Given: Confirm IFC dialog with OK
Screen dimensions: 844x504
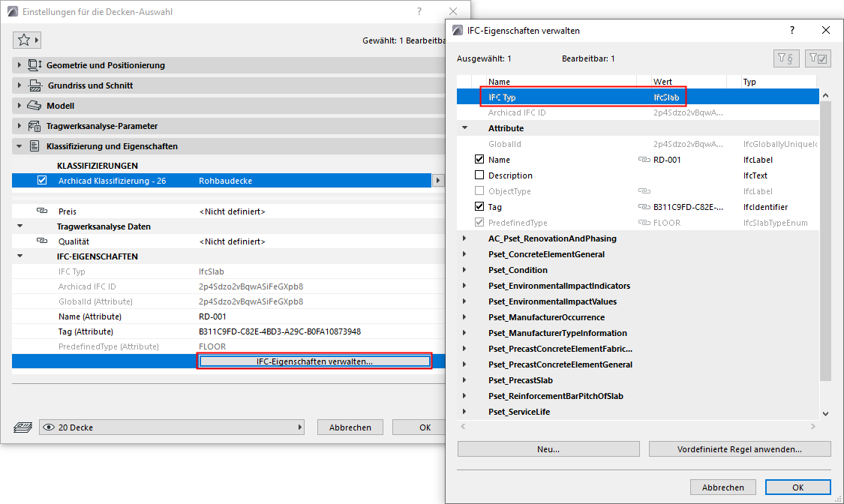Looking at the screenshot, I should tap(797, 487).
